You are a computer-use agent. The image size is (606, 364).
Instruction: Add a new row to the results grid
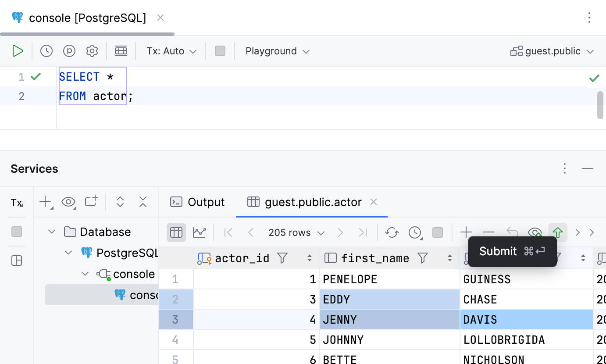point(466,232)
